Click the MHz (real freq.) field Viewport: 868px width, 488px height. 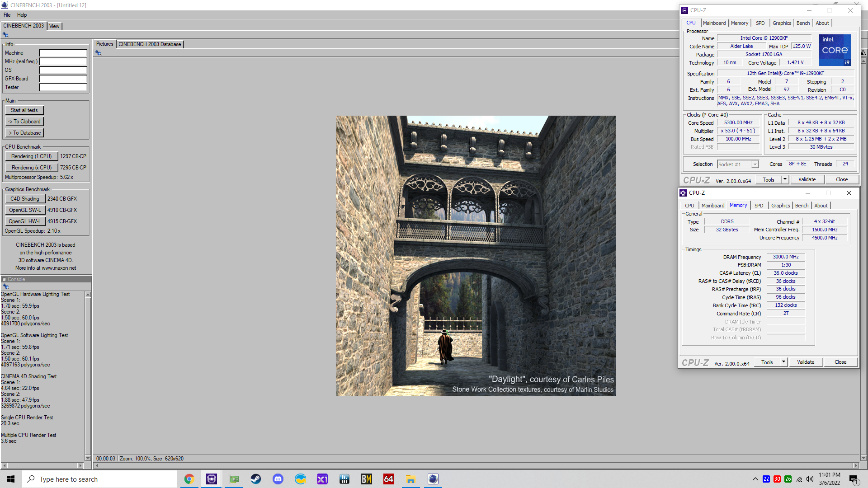click(x=63, y=61)
